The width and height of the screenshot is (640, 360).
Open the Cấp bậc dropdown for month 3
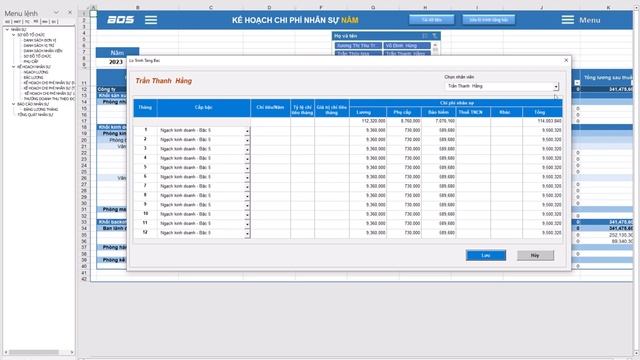[x=247, y=150]
